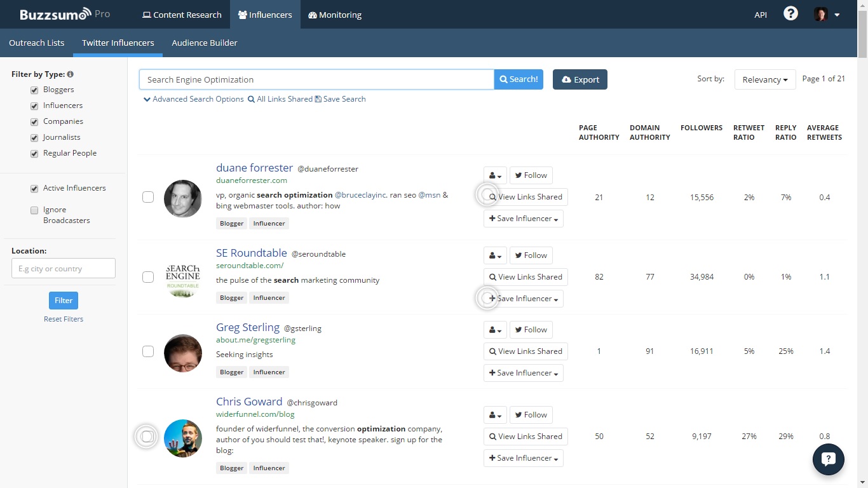Screen dimensions: 868x488
Task: Uncheck the Journalists filter checkbox
Action: [34, 138]
